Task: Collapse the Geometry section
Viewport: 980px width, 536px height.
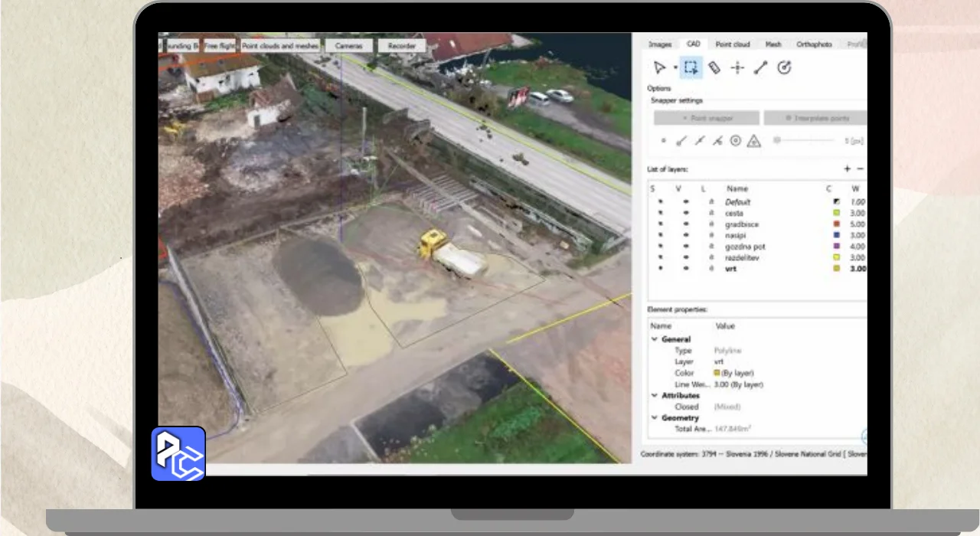Action: 655,419
